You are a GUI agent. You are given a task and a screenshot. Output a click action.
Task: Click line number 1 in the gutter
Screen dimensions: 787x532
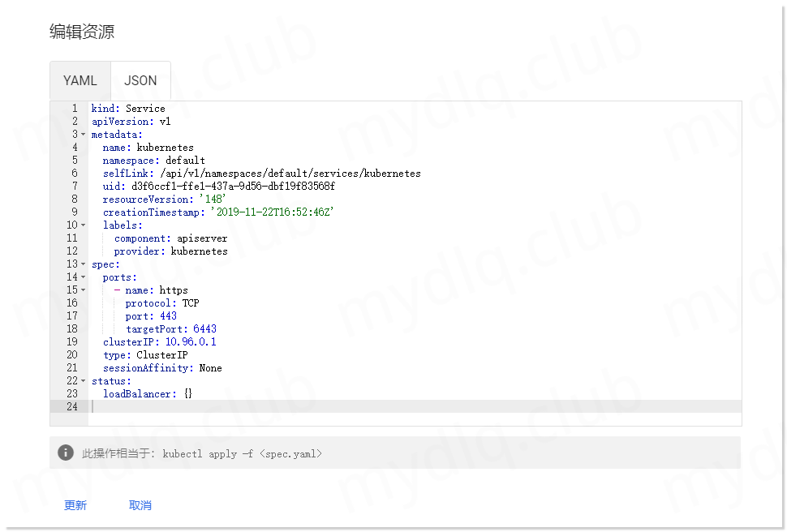(75, 109)
